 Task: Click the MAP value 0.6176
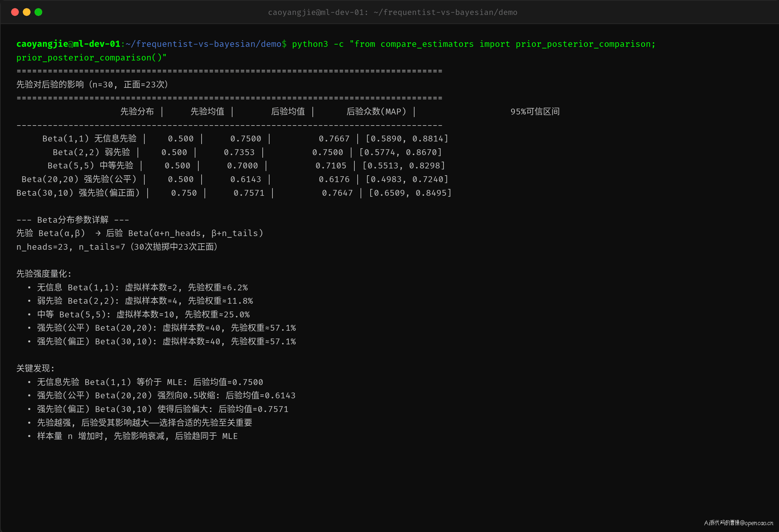click(x=334, y=180)
